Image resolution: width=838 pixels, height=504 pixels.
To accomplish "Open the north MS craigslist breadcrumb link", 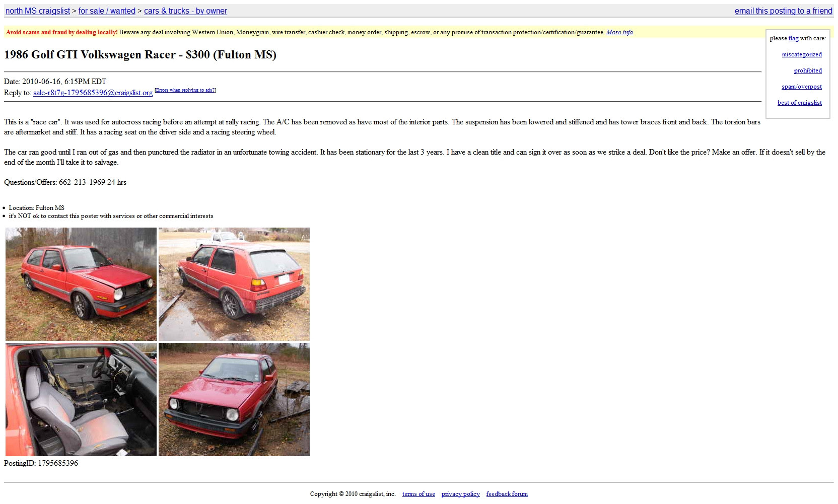I will [x=38, y=11].
